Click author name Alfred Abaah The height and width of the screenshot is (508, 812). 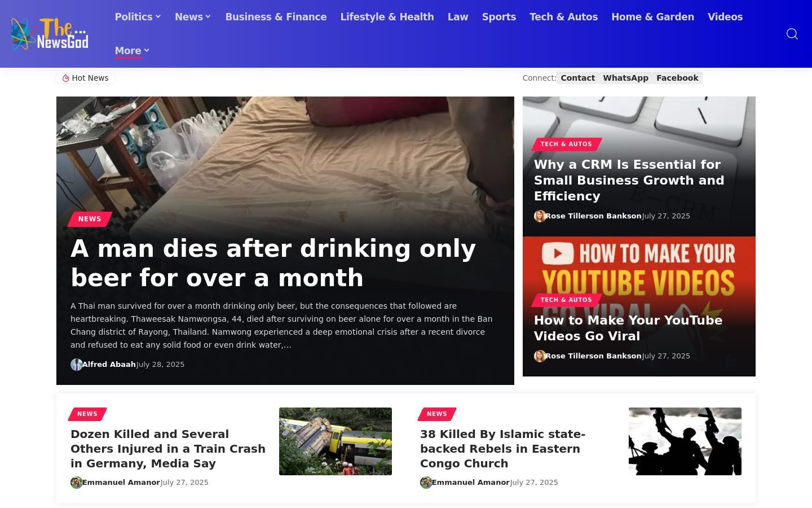(109, 365)
